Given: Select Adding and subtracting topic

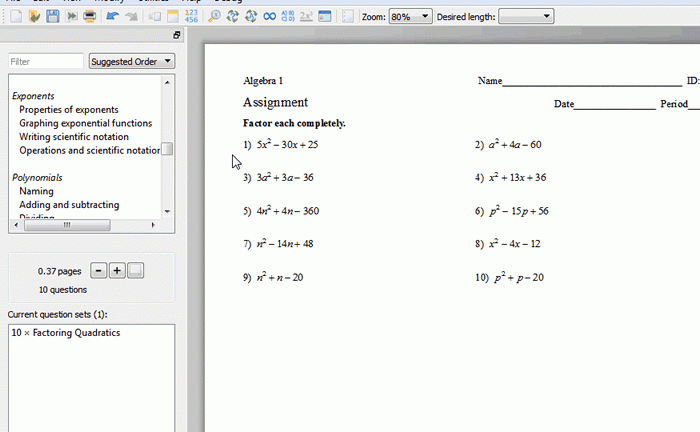Looking at the screenshot, I should point(69,205).
